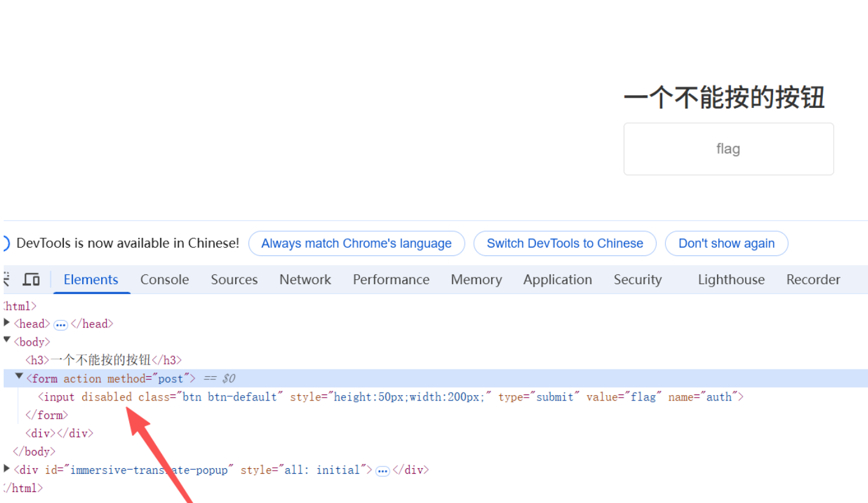Click the style="all: initial" attribute
The height and width of the screenshot is (503, 868).
click(x=304, y=470)
